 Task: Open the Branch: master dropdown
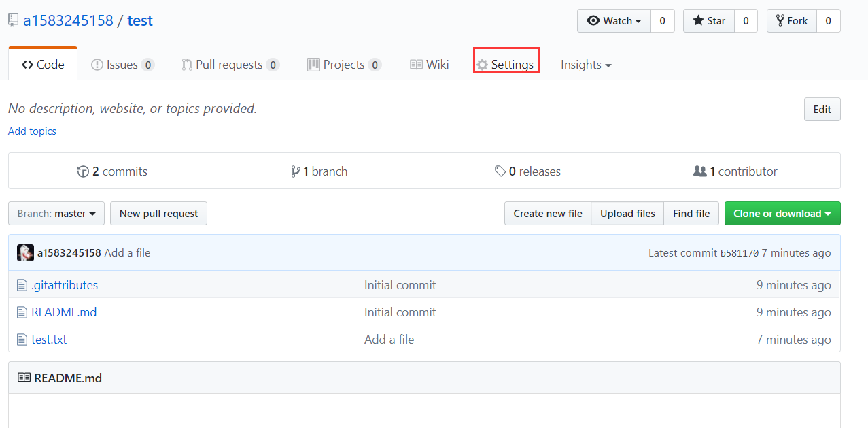pyautogui.click(x=56, y=214)
